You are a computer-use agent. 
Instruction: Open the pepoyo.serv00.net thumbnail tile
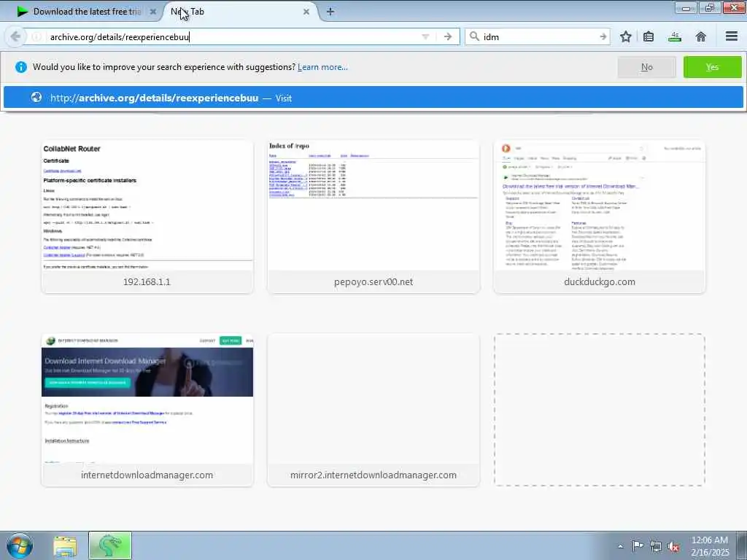point(373,217)
